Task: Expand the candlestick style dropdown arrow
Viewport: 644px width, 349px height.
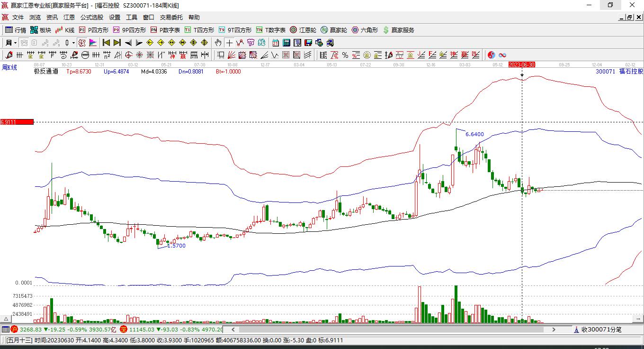Action: tap(73, 43)
